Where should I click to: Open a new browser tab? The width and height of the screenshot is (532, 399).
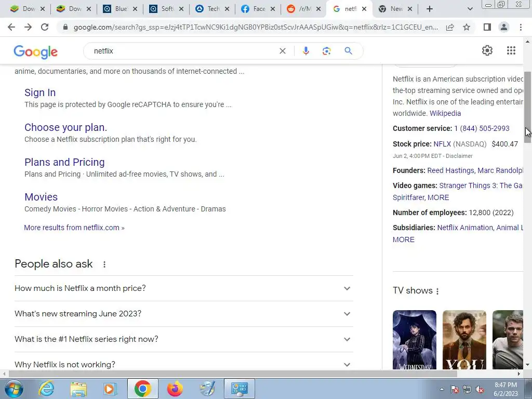click(430, 9)
